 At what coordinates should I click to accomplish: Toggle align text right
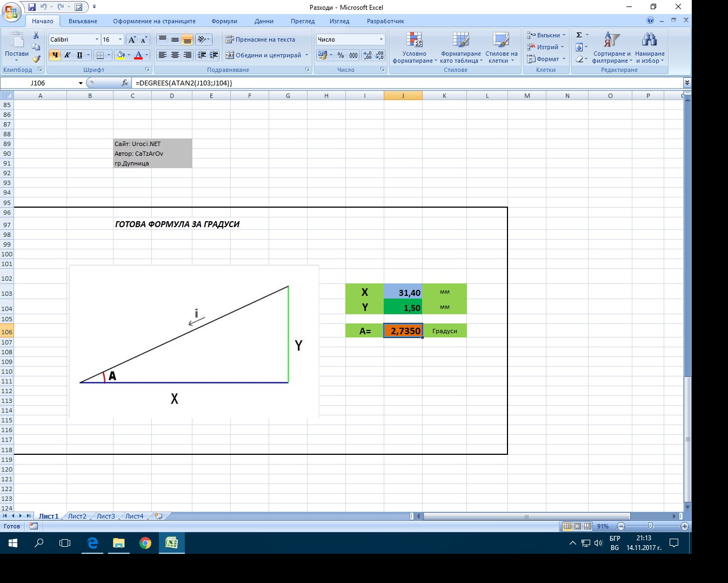[x=187, y=55]
